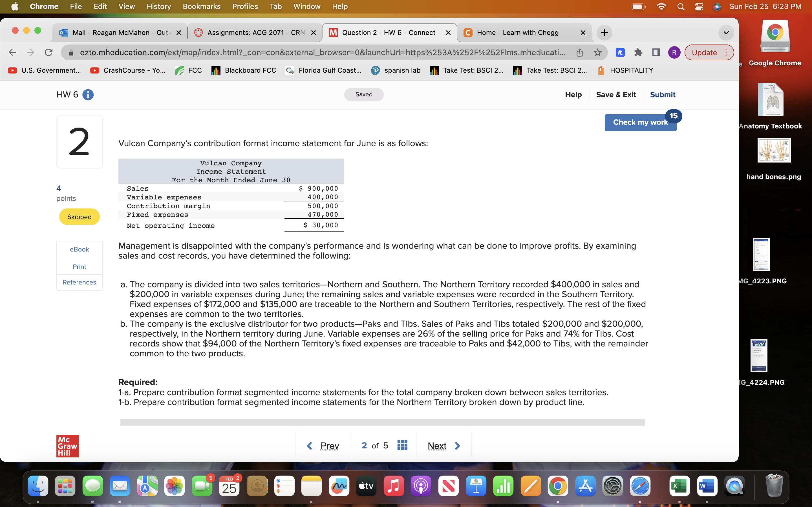Open the HW 6 info icon
The height and width of the screenshot is (507, 812).
coord(88,95)
